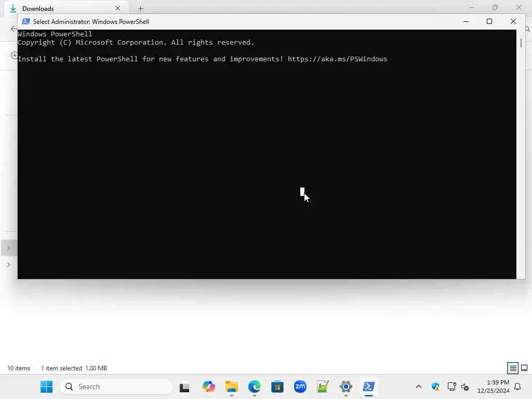Switch Explorer to details view

[x=513, y=368]
